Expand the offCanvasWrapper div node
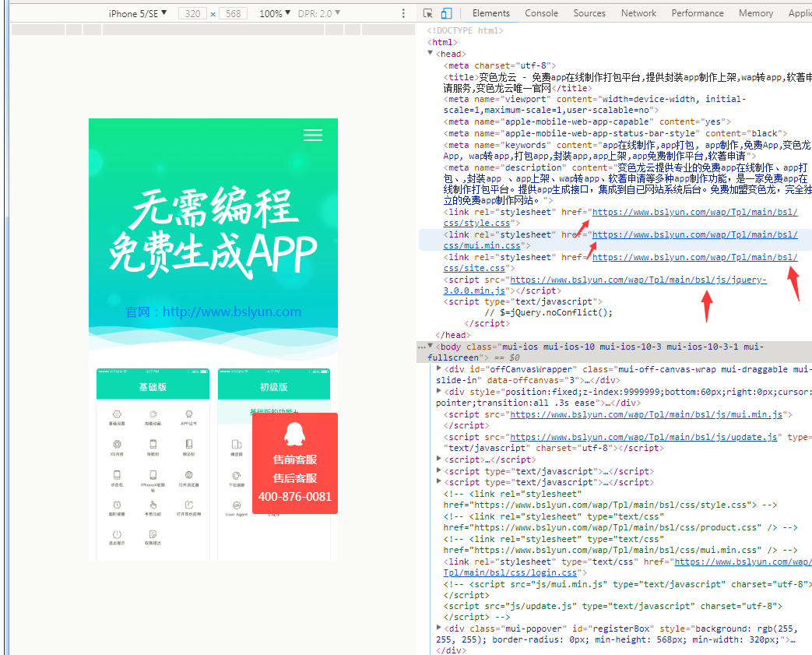Screen dimensions: 812x655 [x=438, y=369]
